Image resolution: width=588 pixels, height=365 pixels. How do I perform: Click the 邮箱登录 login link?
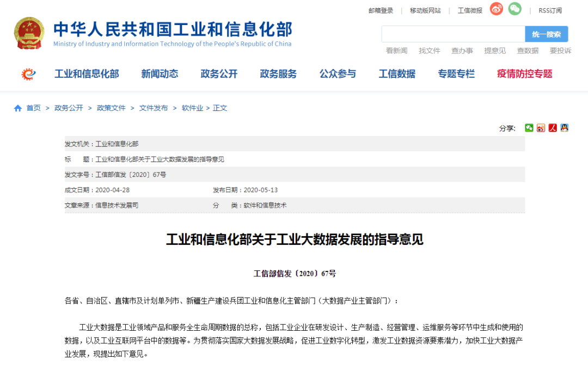pos(381,10)
